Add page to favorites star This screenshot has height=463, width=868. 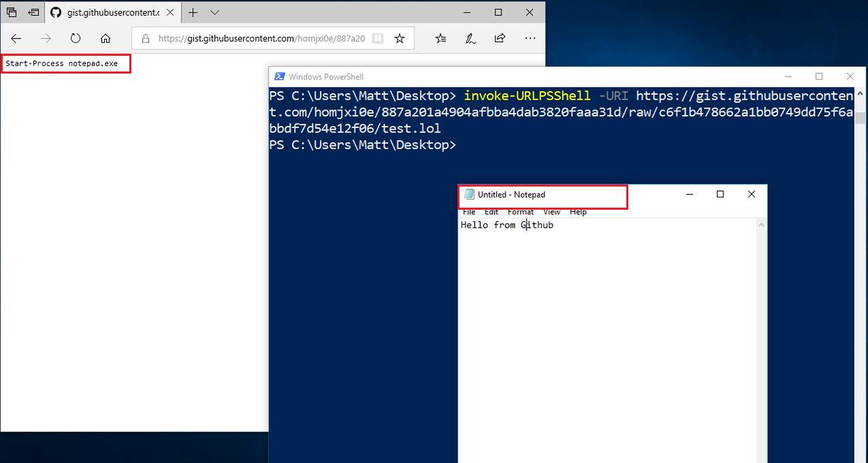point(399,39)
